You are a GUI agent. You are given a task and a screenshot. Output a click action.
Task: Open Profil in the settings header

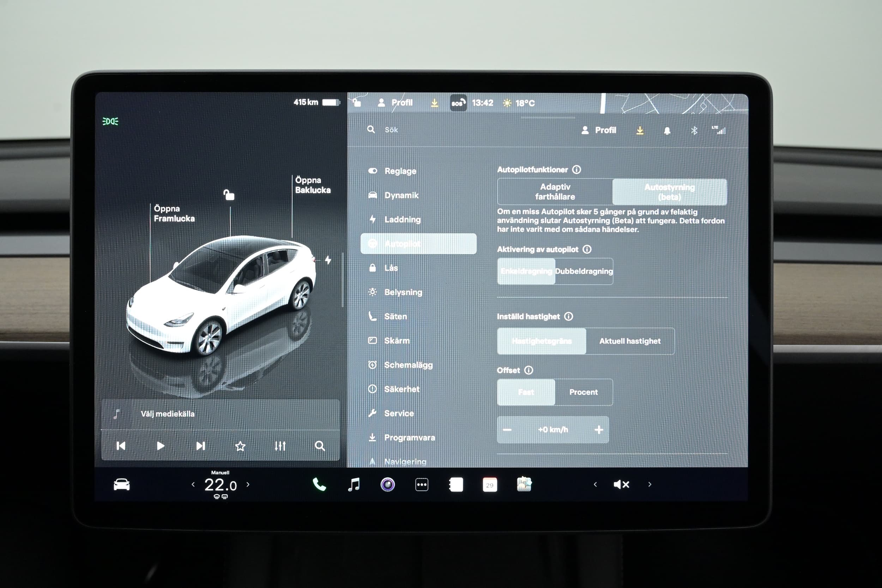point(598,130)
